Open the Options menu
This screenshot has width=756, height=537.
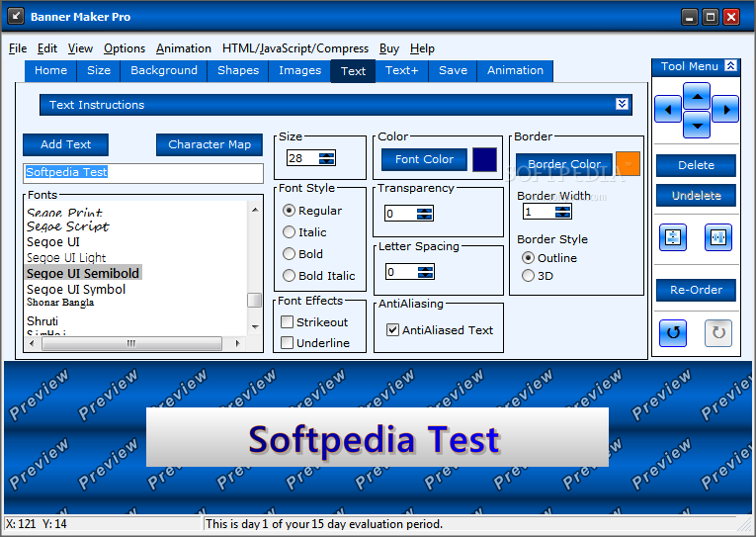tap(125, 48)
